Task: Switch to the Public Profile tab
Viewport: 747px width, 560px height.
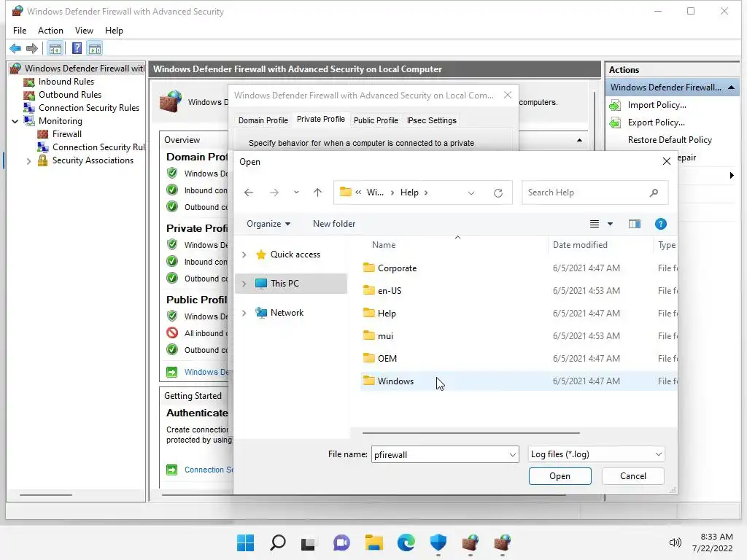Action: click(376, 120)
